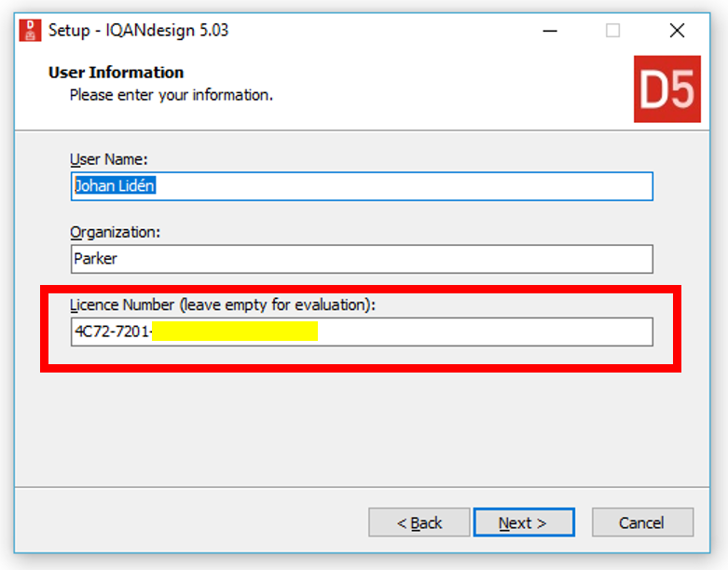Click the 'User Information' heading

pos(117,73)
